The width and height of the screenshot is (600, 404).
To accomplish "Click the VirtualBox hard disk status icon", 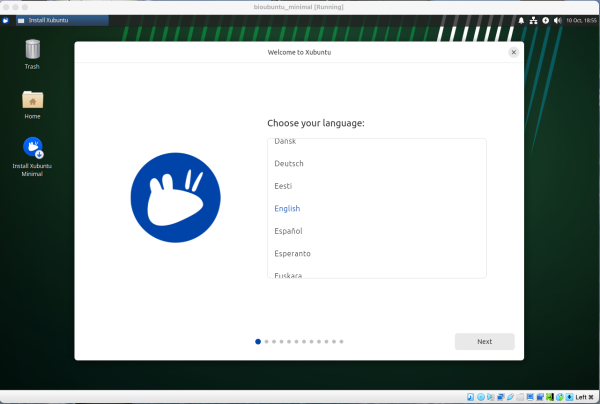I will tap(469, 397).
